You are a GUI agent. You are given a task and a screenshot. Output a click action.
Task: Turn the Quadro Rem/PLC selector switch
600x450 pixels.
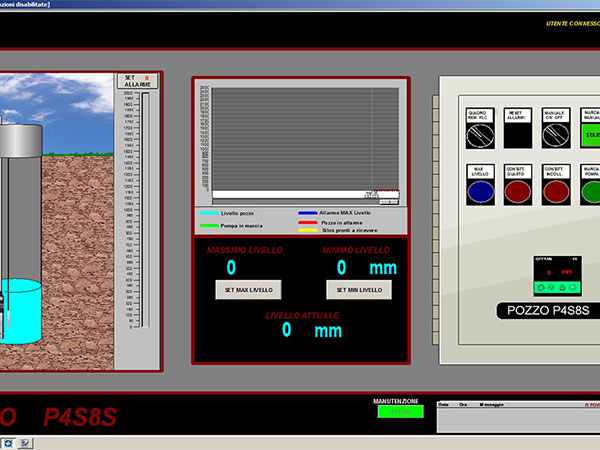pyautogui.click(x=478, y=133)
